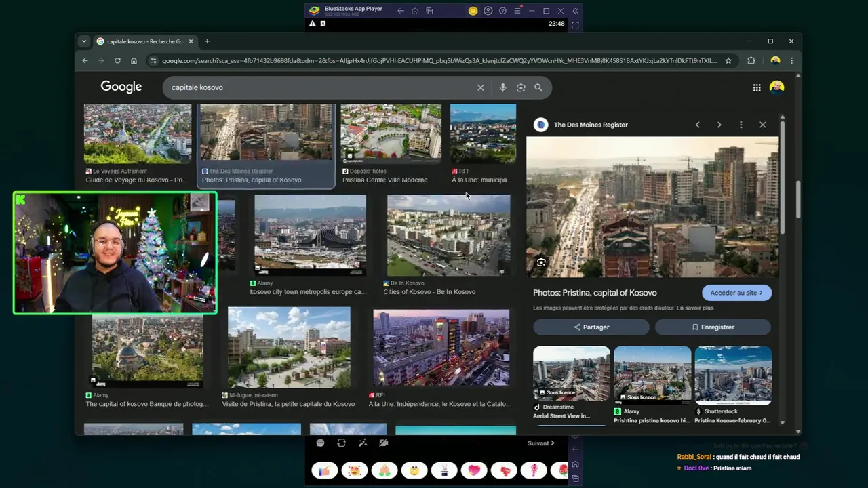Open the Chrome profile avatar

pos(775,60)
